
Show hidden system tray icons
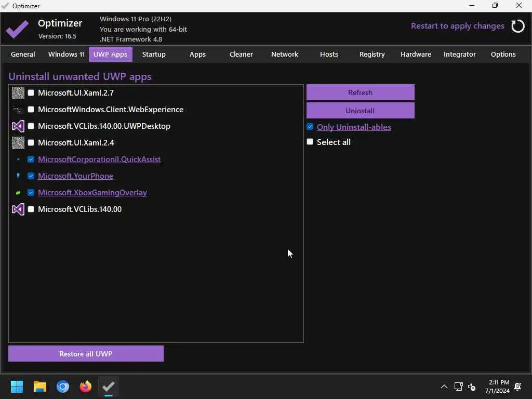click(444, 387)
